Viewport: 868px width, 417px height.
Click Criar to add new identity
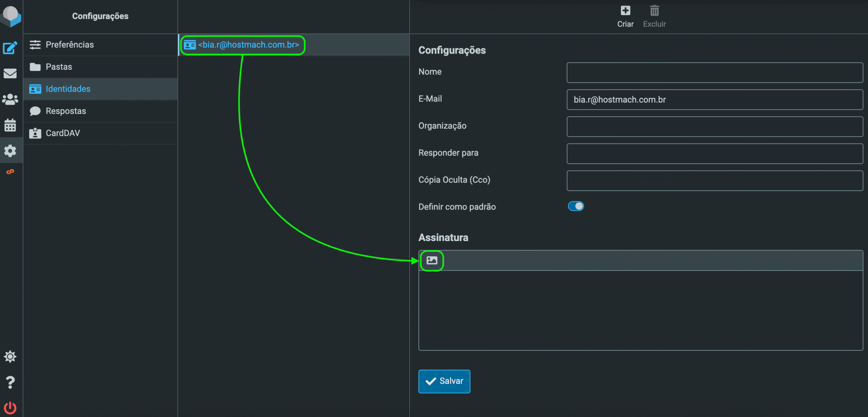tap(625, 17)
